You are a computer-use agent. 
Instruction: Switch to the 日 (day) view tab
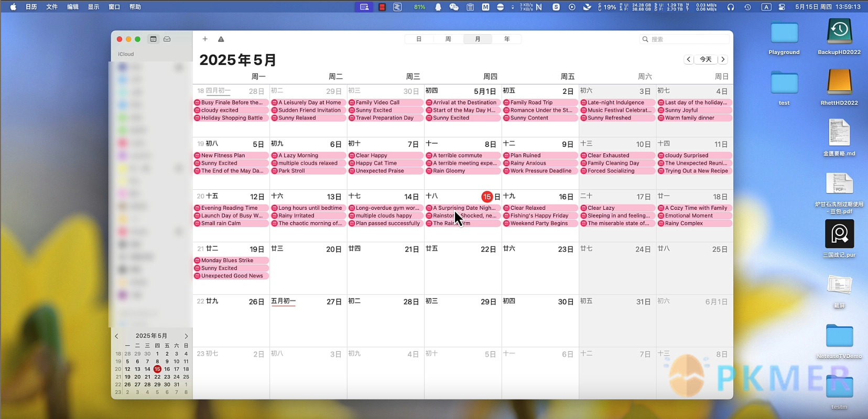tap(419, 39)
